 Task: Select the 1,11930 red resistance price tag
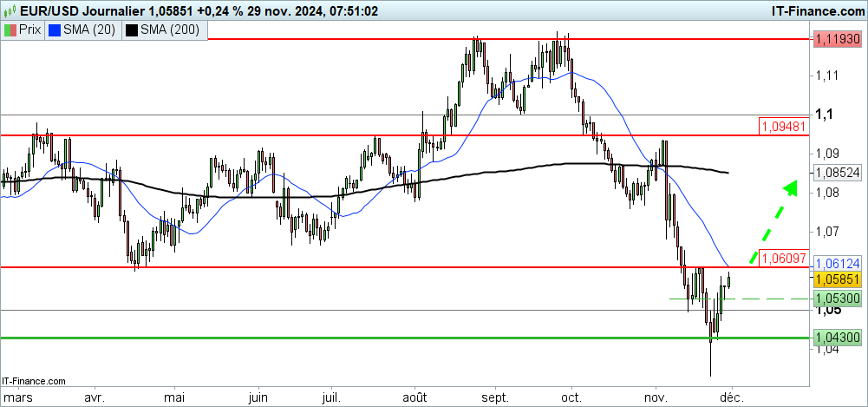click(x=837, y=39)
